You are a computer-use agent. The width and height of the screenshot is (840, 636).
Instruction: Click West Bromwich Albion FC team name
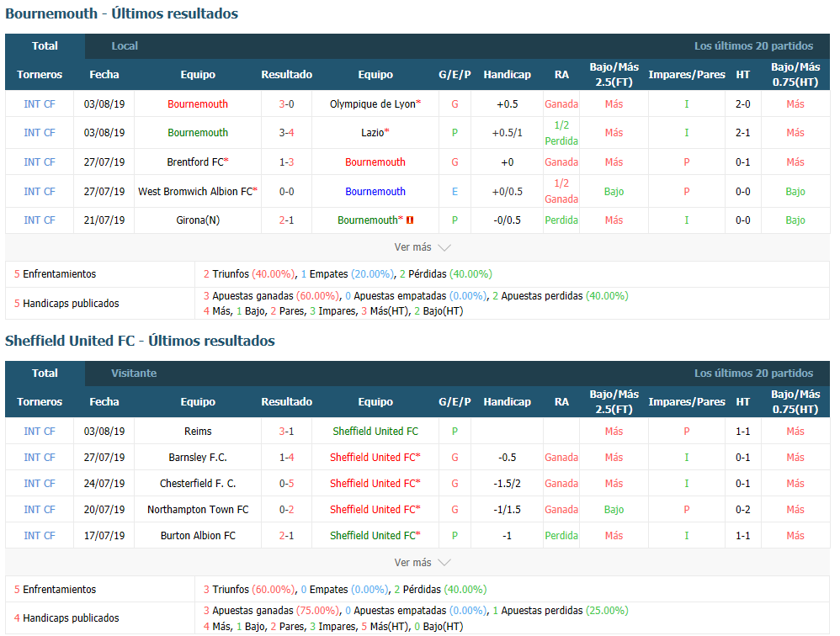pyautogui.click(x=195, y=191)
